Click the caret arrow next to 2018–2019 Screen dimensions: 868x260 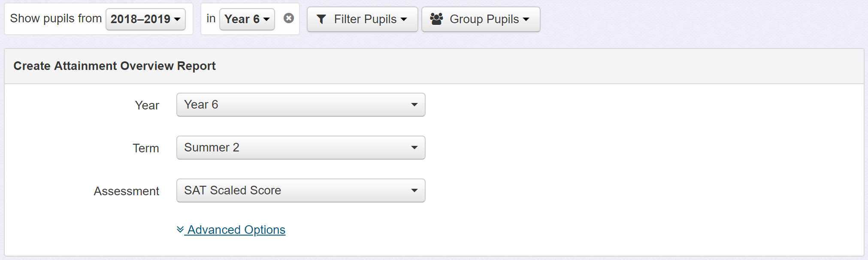click(x=177, y=19)
